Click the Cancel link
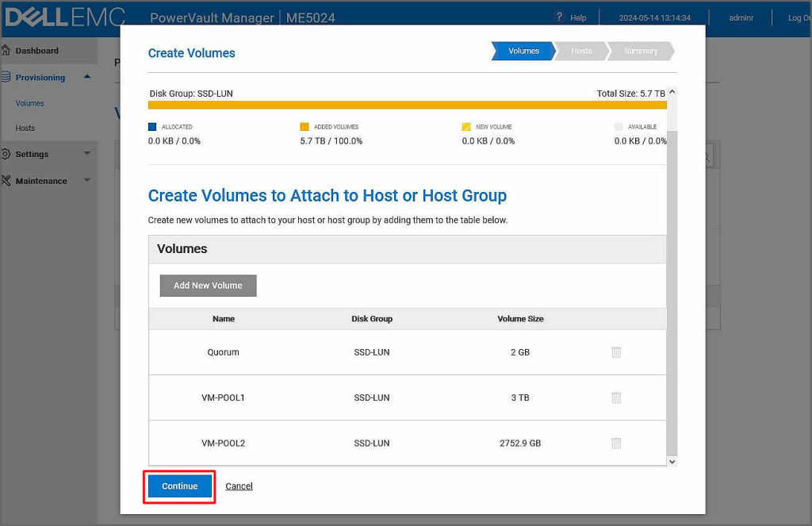 click(239, 486)
